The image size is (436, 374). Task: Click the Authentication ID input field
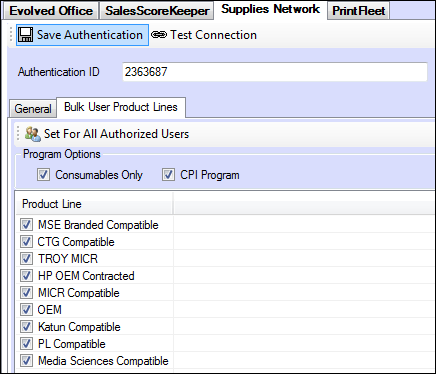click(x=275, y=72)
